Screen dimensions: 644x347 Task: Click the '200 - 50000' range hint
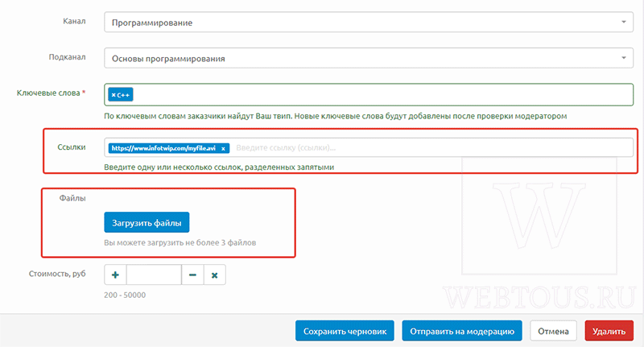click(x=125, y=295)
